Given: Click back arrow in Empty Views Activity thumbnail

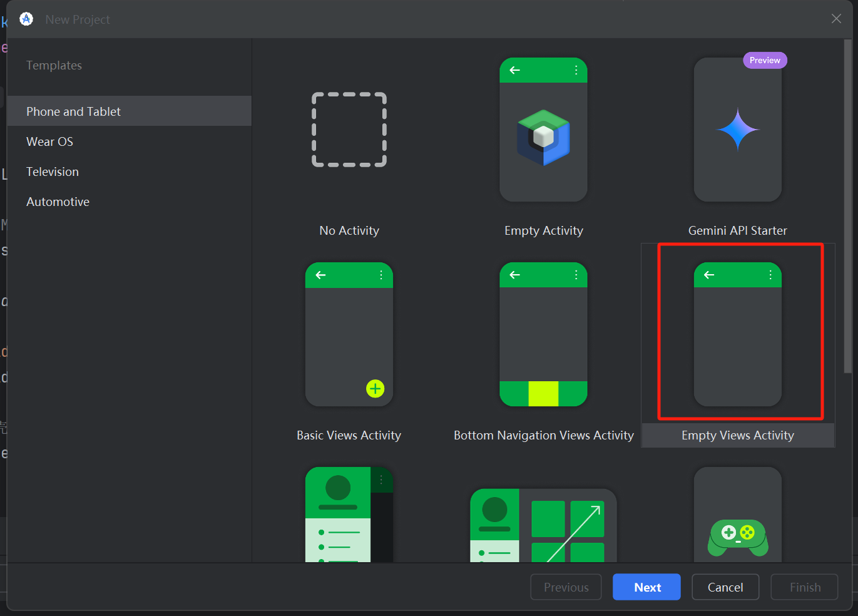Looking at the screenshot, I should tap(709, 275).
